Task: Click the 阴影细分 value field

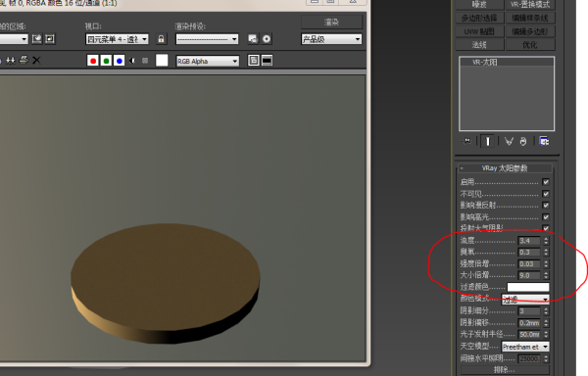Action: point(529,310)
